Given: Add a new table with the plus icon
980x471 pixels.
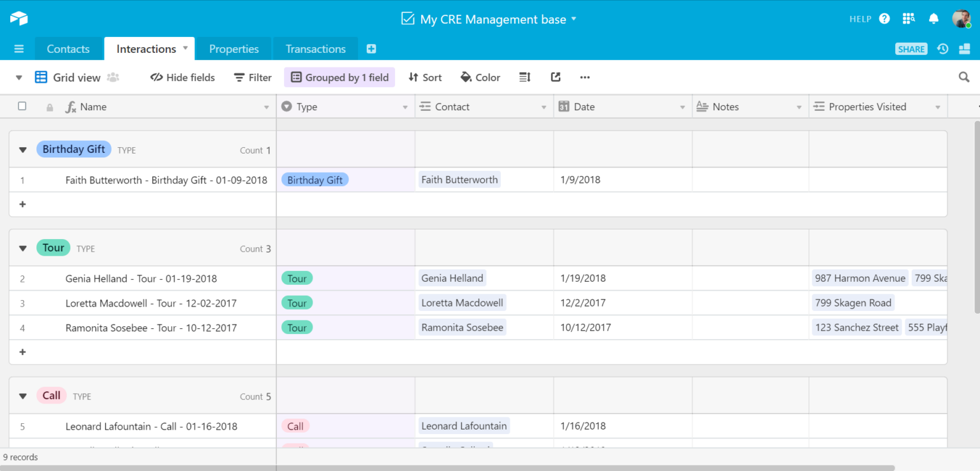Looking at the screenshot, I should pos(371,48).
